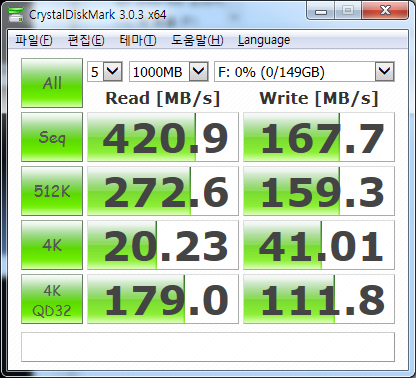Select the Seq write result 167.7
Screen dimensions: 416x378
point(319,137)
